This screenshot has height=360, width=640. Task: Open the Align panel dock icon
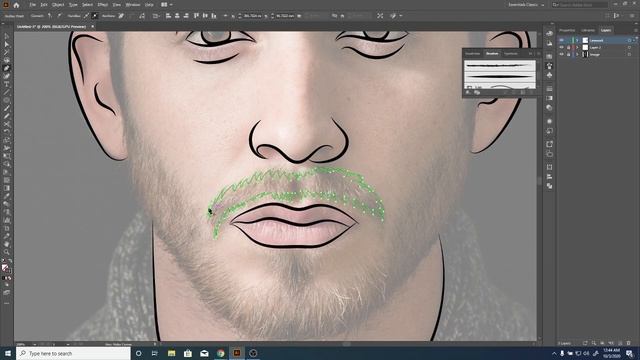coord(549,176)
